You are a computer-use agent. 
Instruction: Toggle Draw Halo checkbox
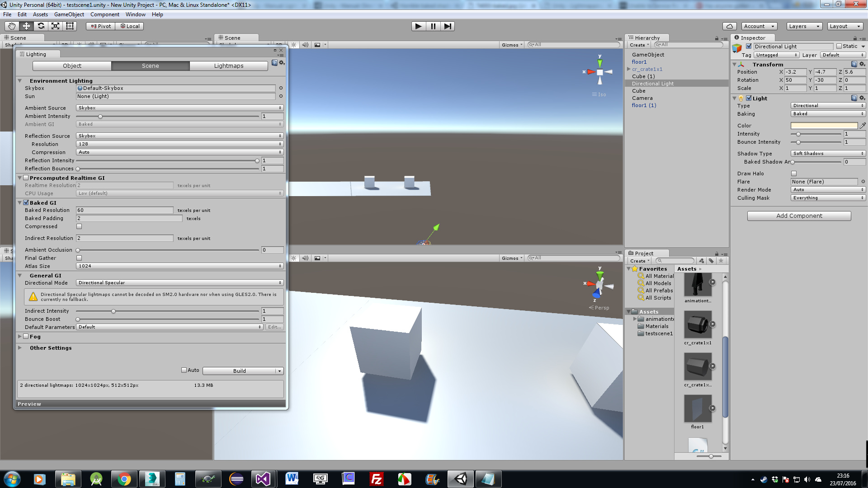tap(794, 174)
